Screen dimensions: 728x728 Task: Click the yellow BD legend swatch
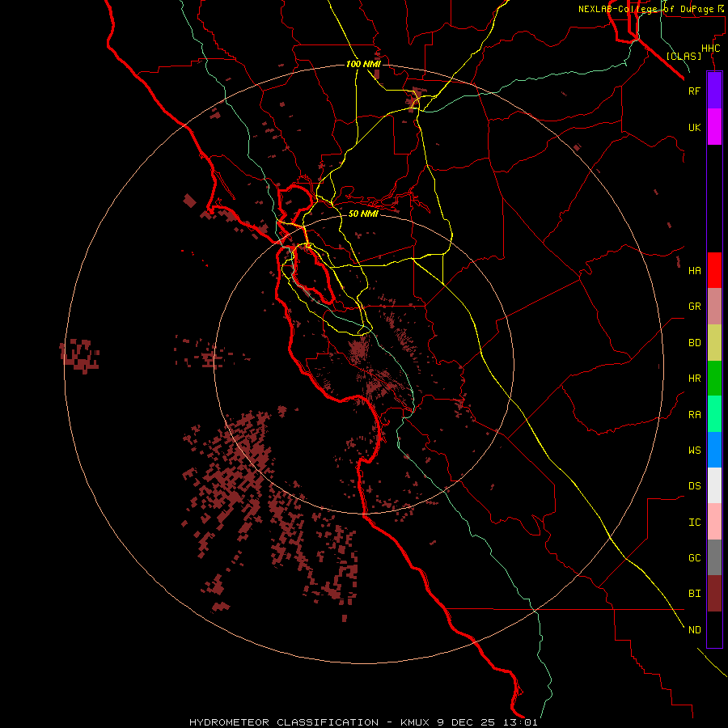point(714,343)
